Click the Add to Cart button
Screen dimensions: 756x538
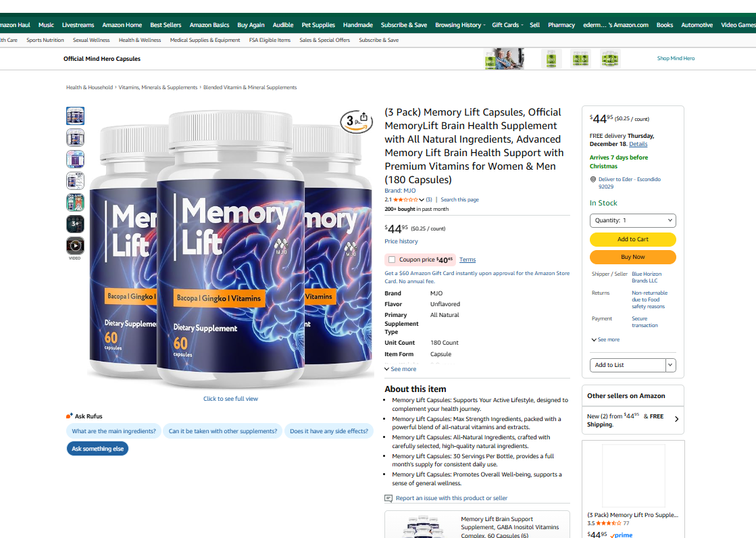[x=632, y=239]
